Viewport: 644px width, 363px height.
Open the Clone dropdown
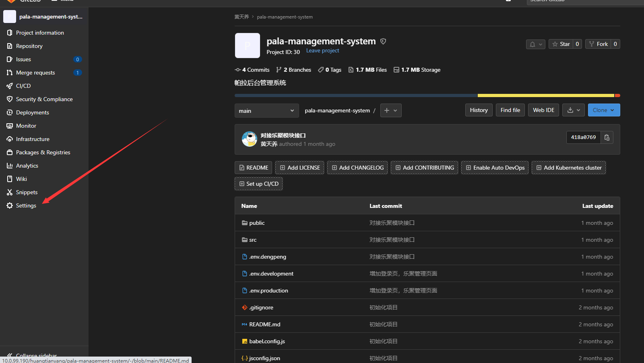[604, 110]
